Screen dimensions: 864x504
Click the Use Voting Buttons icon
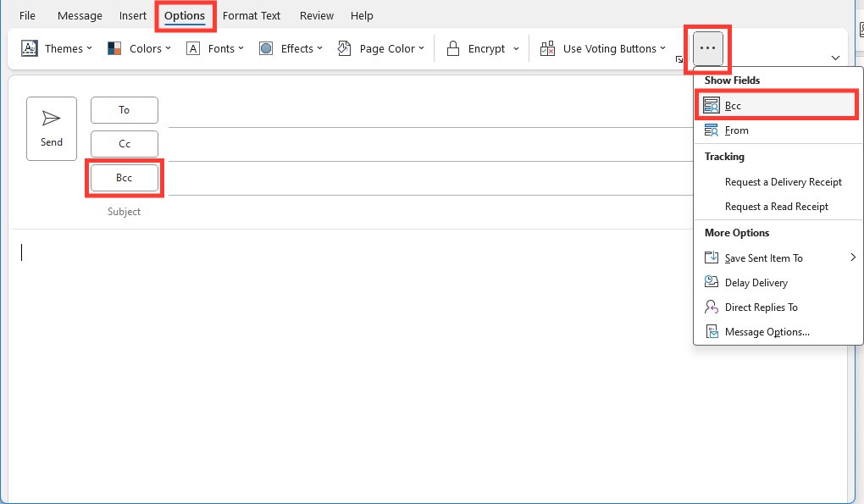[547, 48]
